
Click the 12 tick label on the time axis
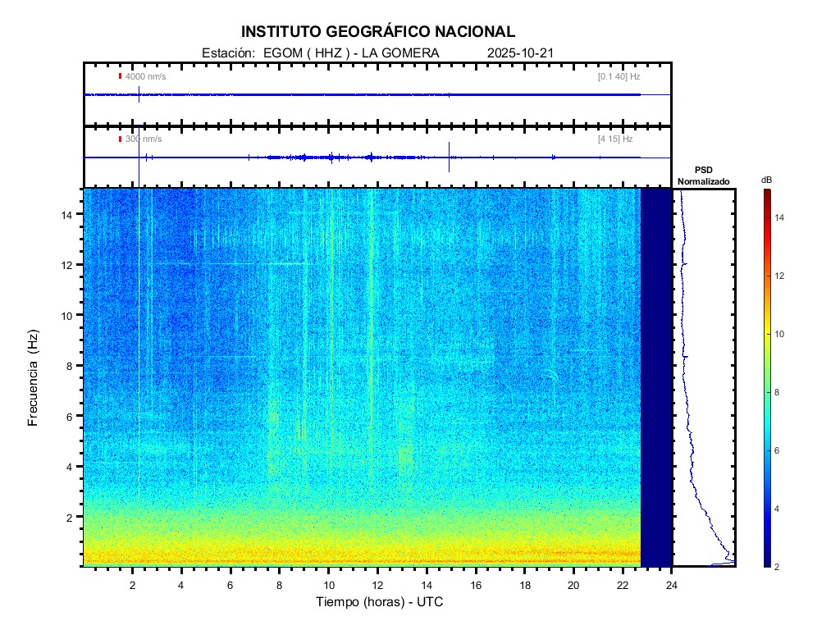coord(377,585)
